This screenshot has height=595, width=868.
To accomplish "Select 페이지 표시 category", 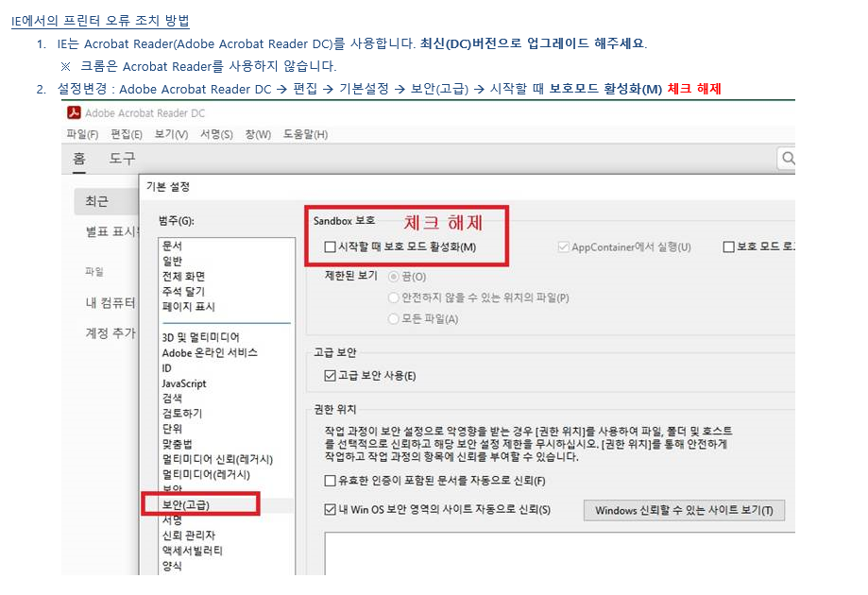I will 189,307.
